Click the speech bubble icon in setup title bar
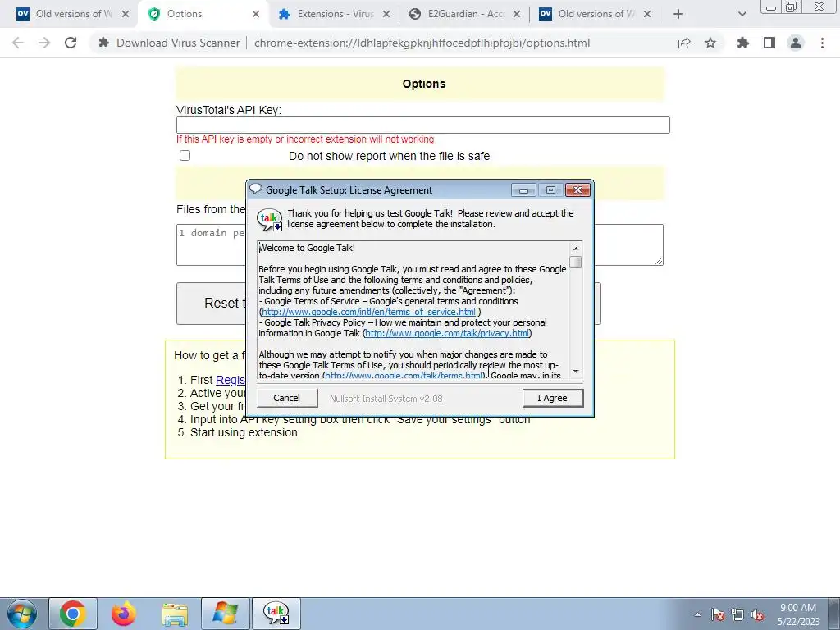Image resolution: width=840 pixels, height=630 pixels. point(256,189)
